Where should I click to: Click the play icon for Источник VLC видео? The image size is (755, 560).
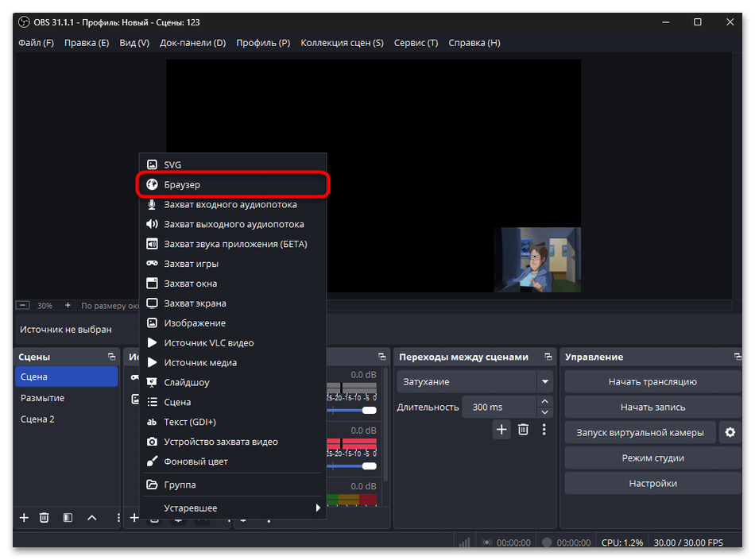point(152,342)
